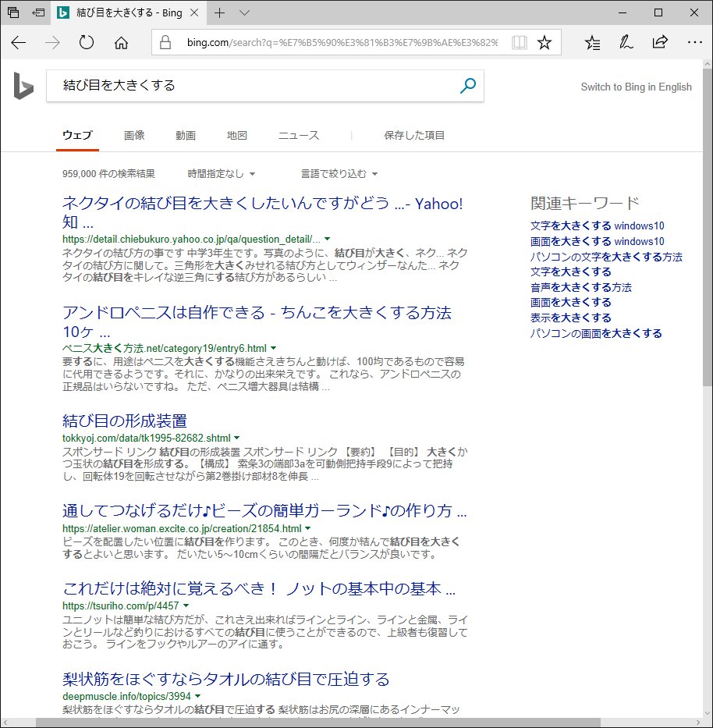The image size is (713, 728).
Task: Click related keyword 画面を大きくする
Action: 571,302
